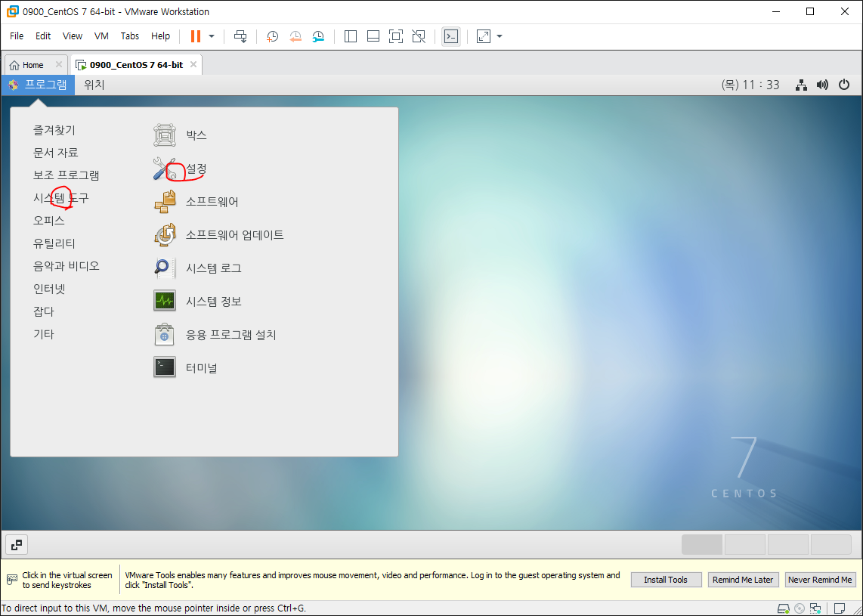The width and height of the screenshot is (863, 616).
Task: Click the CD/DVD drive status icon
Action: [x=800, y=608]
